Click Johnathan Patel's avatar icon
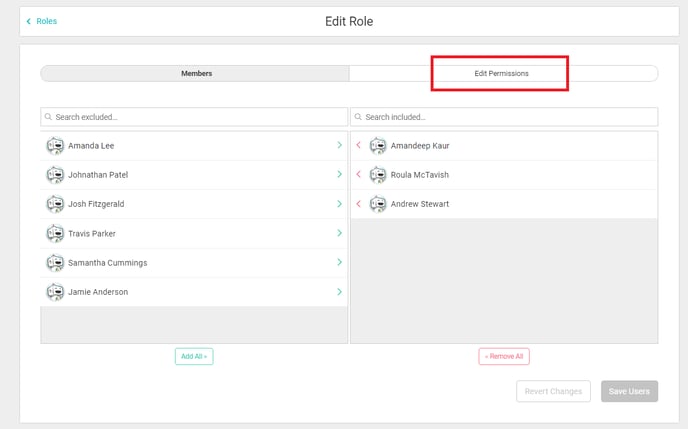Viewport: 688px width, 429px height. point(55,175)
